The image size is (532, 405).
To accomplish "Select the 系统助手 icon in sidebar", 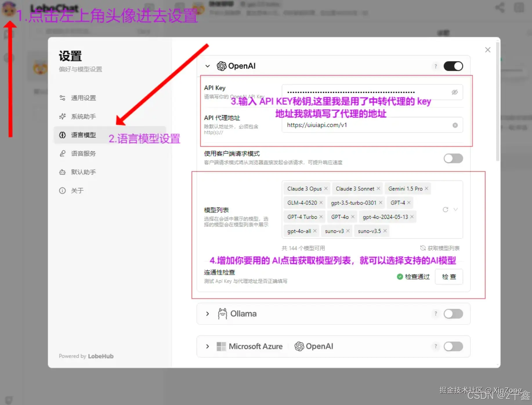I will (x=62, y=116).
